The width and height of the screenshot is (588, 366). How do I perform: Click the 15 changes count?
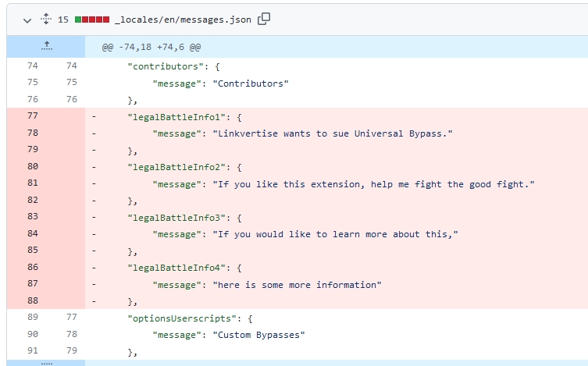[63, 19]
